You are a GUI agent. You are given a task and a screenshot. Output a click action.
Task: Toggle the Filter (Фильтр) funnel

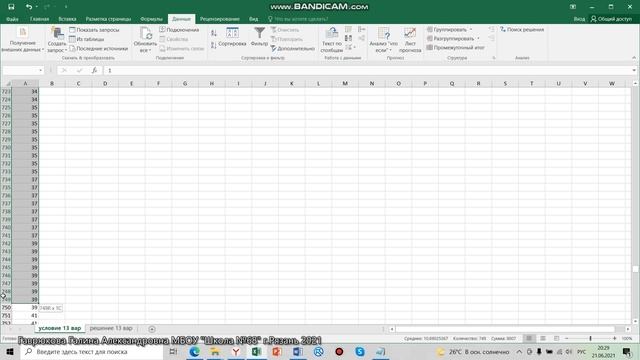259,37
